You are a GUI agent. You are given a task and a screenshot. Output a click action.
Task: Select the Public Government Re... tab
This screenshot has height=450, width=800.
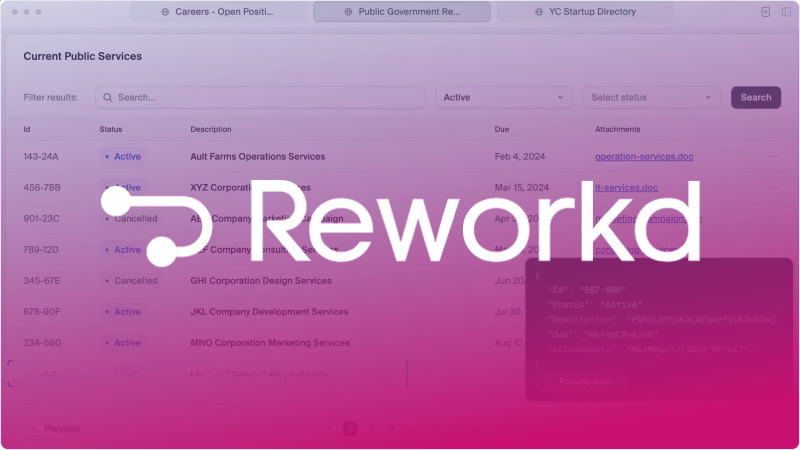402,12
